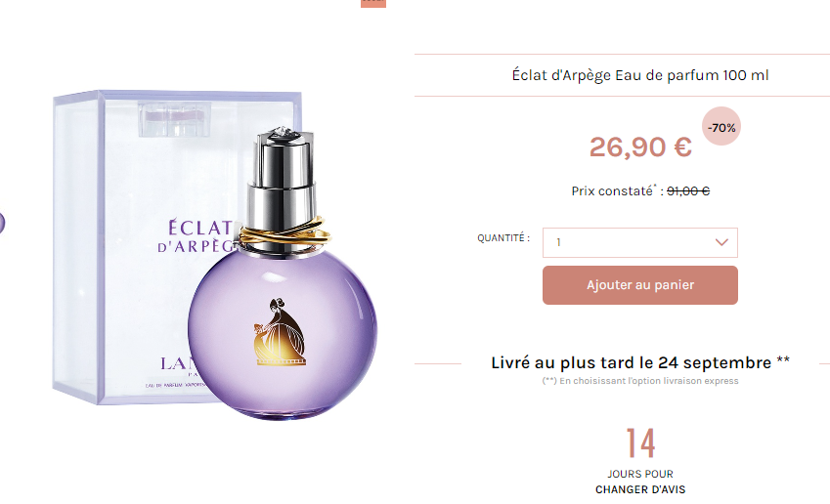Screen dimensions: 830x504
Task: Click the purple circle at left edge
Action: coord(2,223)
